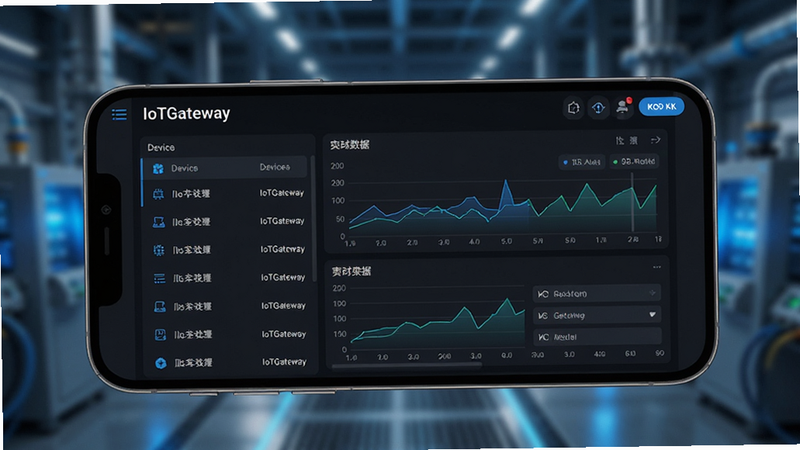This screenshot has width=800, height=450.
Task: Tap the Devices label in highlighted row
Action: tap(274, 167)
